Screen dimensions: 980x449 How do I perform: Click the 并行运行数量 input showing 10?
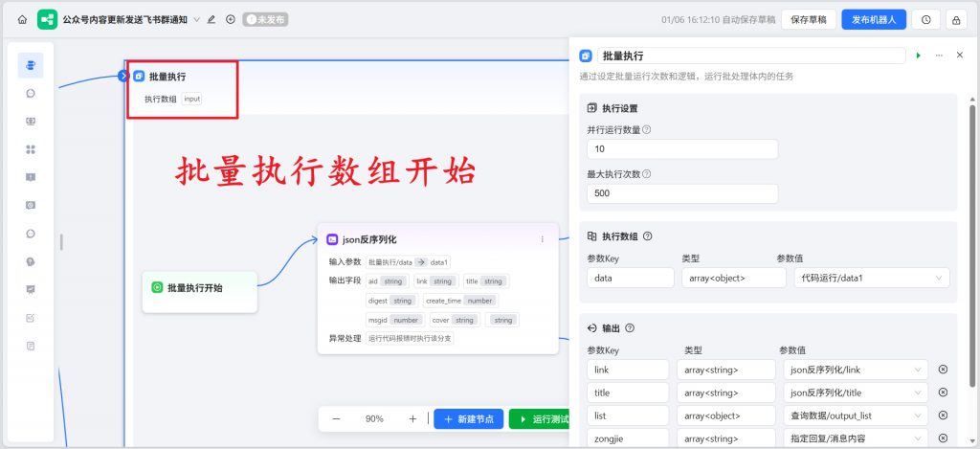[682, 148]
